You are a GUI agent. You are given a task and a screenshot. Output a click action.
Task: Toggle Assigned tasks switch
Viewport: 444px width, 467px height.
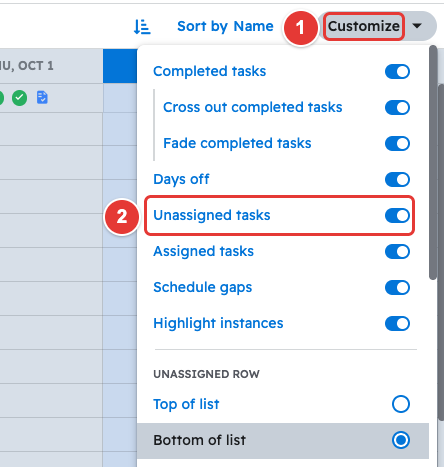397,251
